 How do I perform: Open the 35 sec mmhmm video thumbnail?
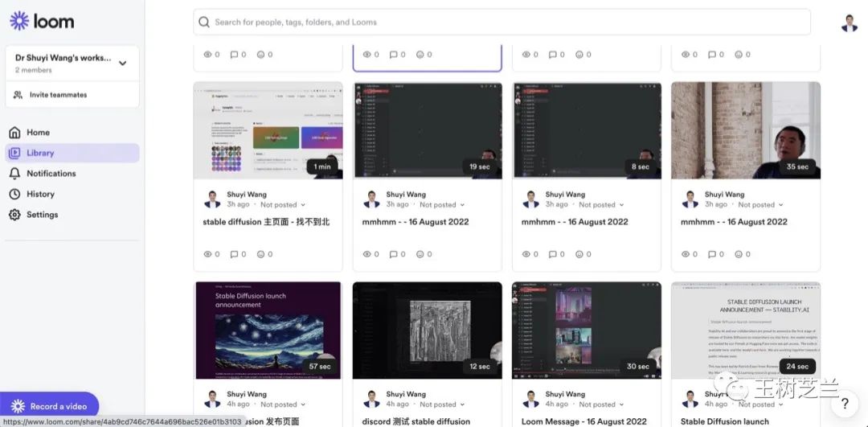point(746,130)
